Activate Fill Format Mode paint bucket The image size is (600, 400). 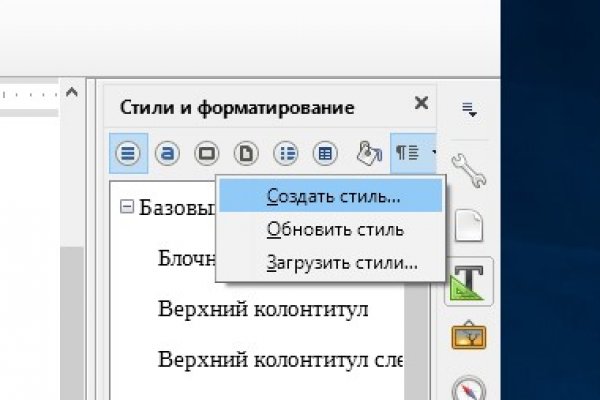tap(368, 153)
